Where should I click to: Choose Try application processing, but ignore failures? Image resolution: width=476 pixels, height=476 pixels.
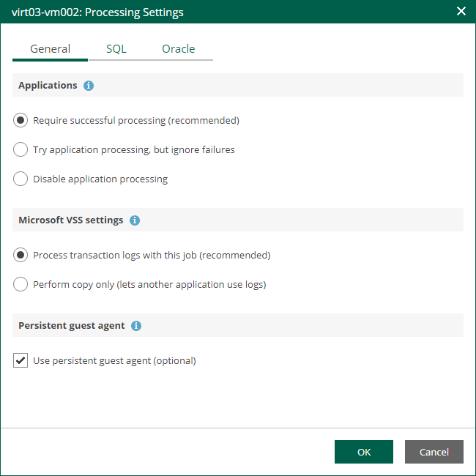pyautogui.click(x=21, y=149)
